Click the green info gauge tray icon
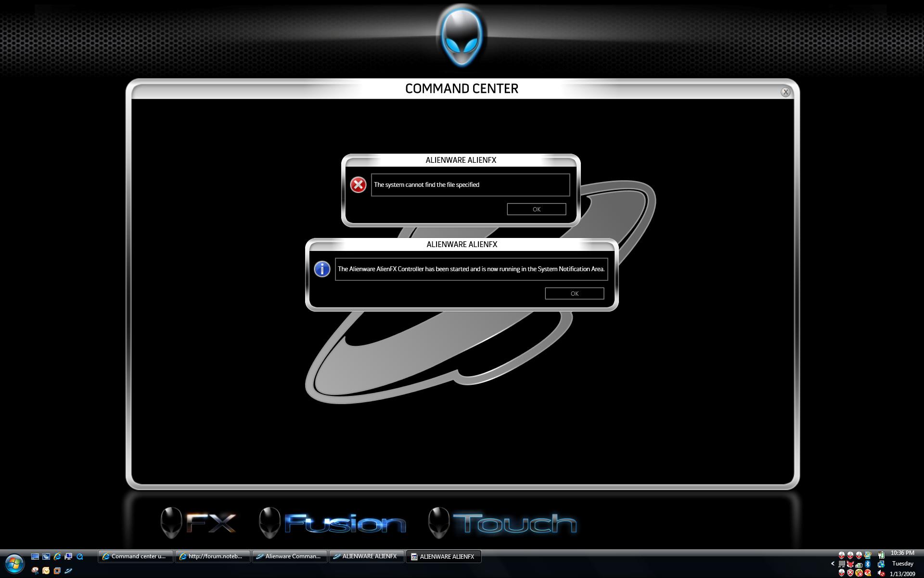Viewport: 924px width, 578px height. pyautogui.click(x=859, y=565)
